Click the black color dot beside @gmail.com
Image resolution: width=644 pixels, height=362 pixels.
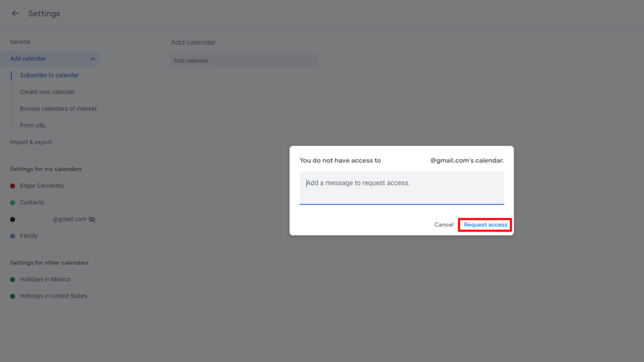(12, 219)
